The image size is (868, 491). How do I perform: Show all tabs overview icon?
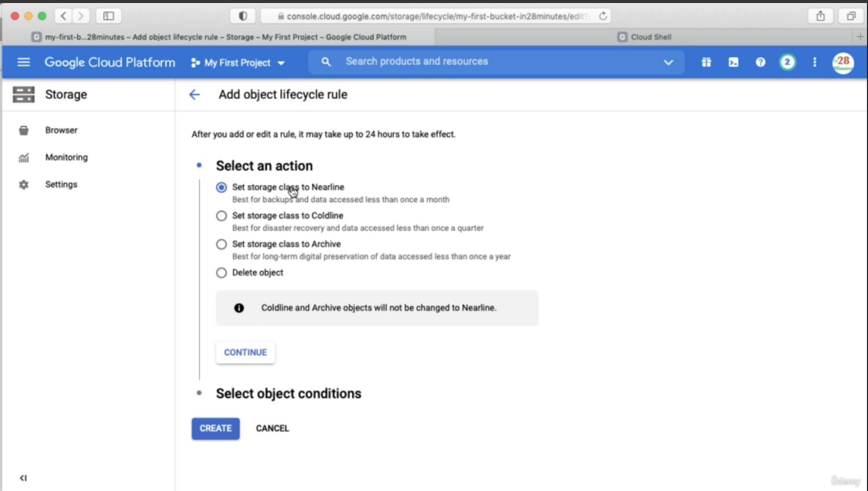pyautogui.click(x=851, y=16)
